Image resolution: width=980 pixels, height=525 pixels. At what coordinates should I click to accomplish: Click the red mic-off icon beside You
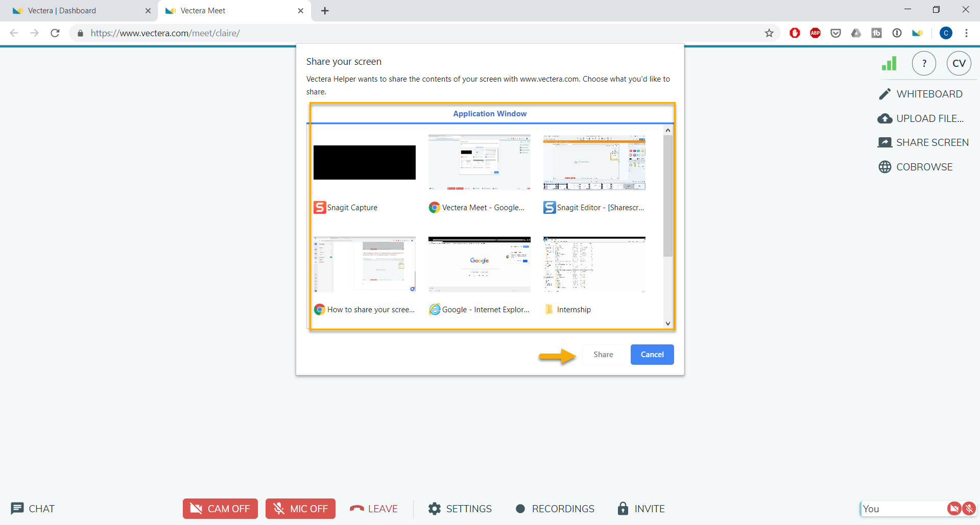pyautogui.click(x=968, y=509)
